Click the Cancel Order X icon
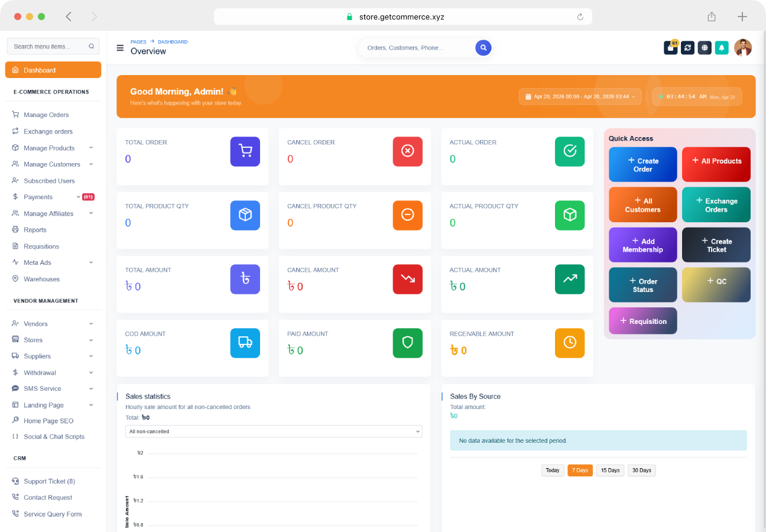Viewport: 766px width, 532px height. click(x=407, y=151)
